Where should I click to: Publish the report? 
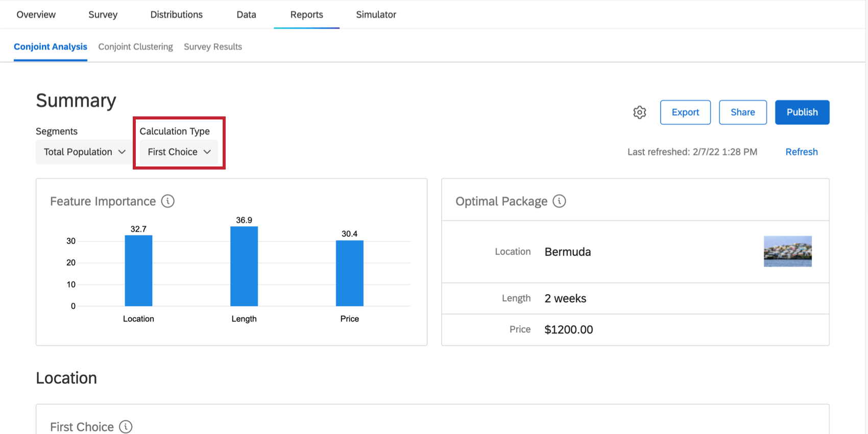pyautogui.click(x=802, y=112)
